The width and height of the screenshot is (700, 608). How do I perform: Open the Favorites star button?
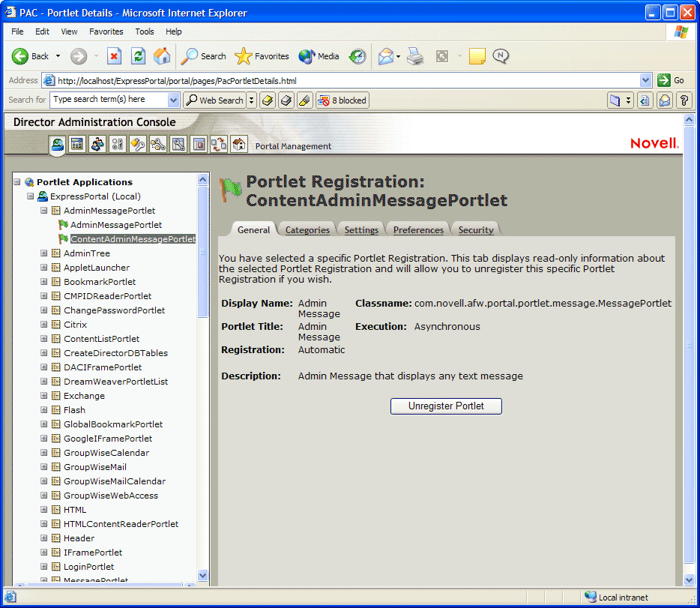click(262, 56)
